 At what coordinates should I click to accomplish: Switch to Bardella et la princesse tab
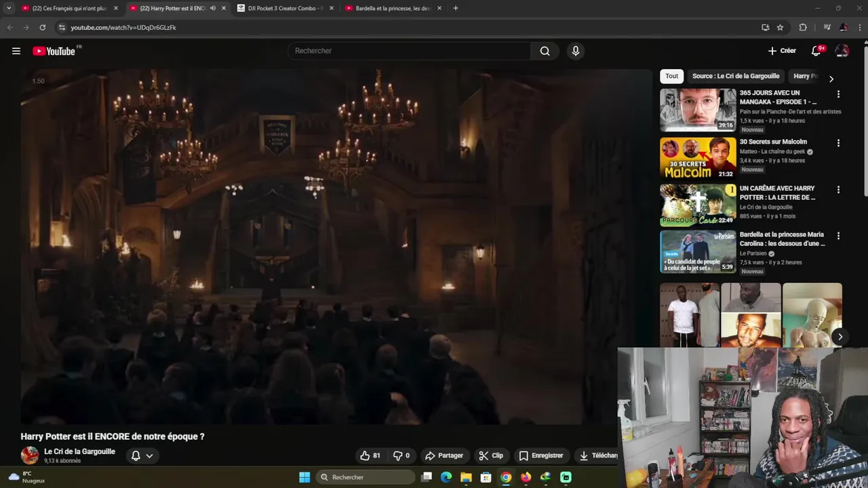(393, 8)
